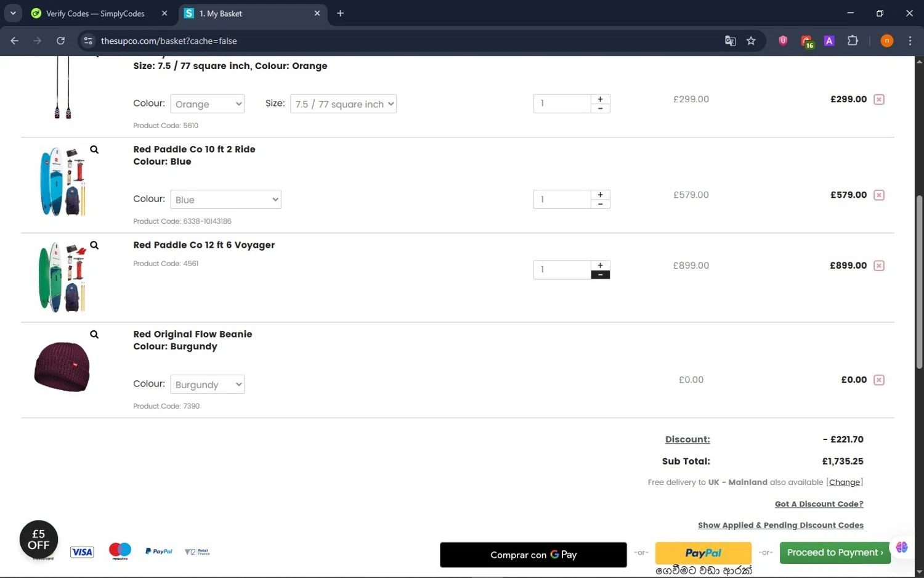Translate this page icon

[731, 41]
